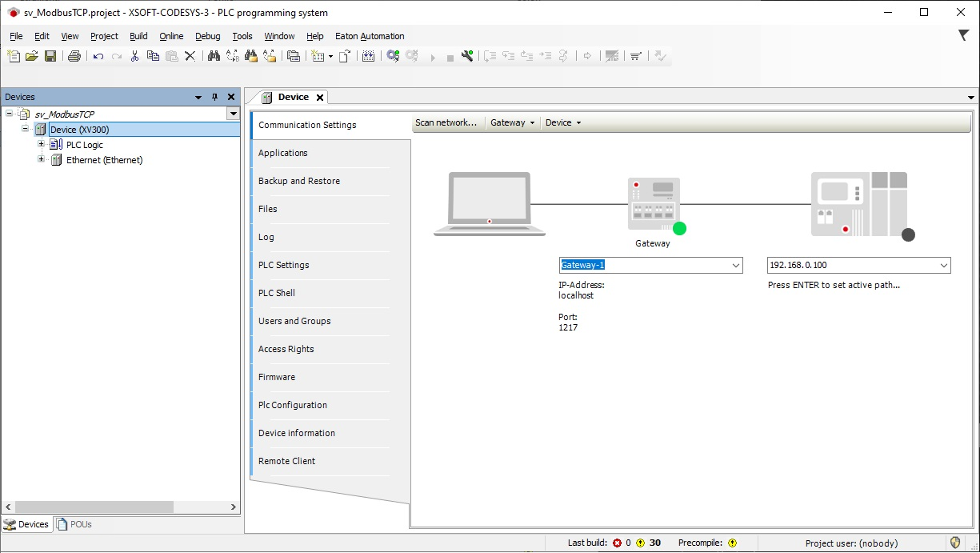Open the Online menu
The image size is (980, 553).
[x=171, y=36]
